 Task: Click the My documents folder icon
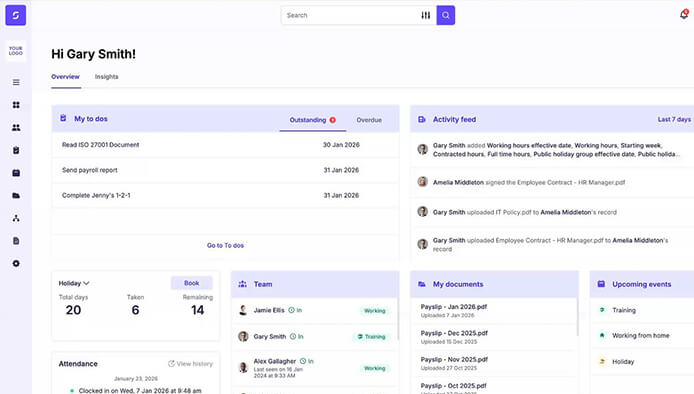coord(422,284)
